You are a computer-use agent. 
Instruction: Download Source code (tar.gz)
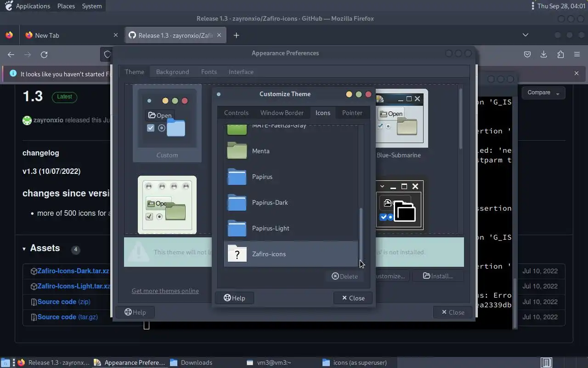68,317
